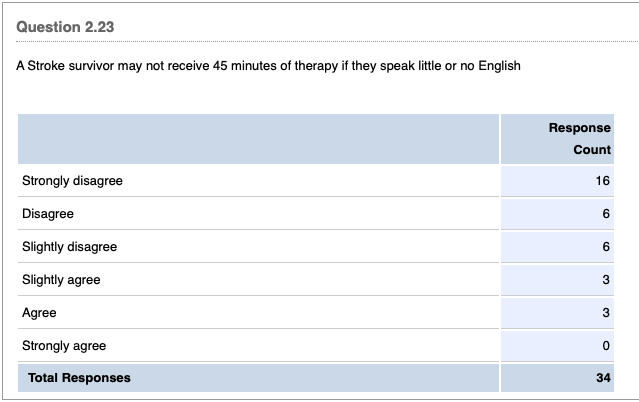This screenshot has height=402, width=639.
Task: Click the dotted divider under the question title
Action: 320,42
